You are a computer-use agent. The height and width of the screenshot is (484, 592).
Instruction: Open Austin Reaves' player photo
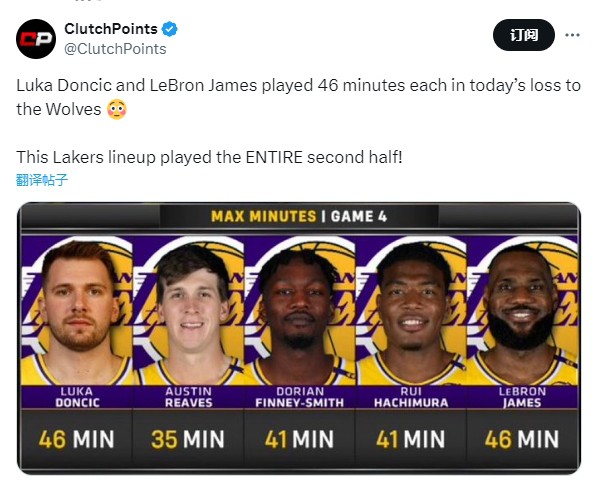pyautogui.click(x=188, y=310)
